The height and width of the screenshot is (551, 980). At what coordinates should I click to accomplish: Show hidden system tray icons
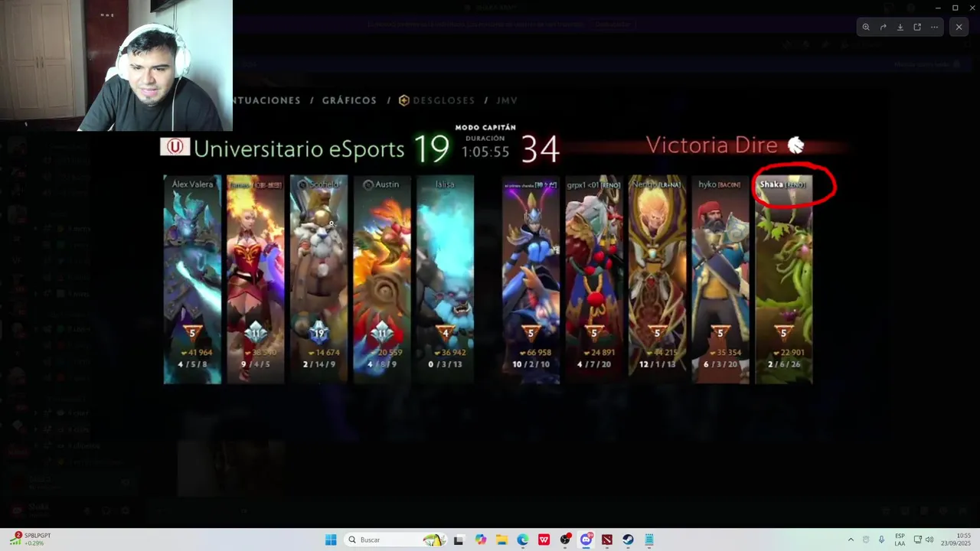point(850,540)
